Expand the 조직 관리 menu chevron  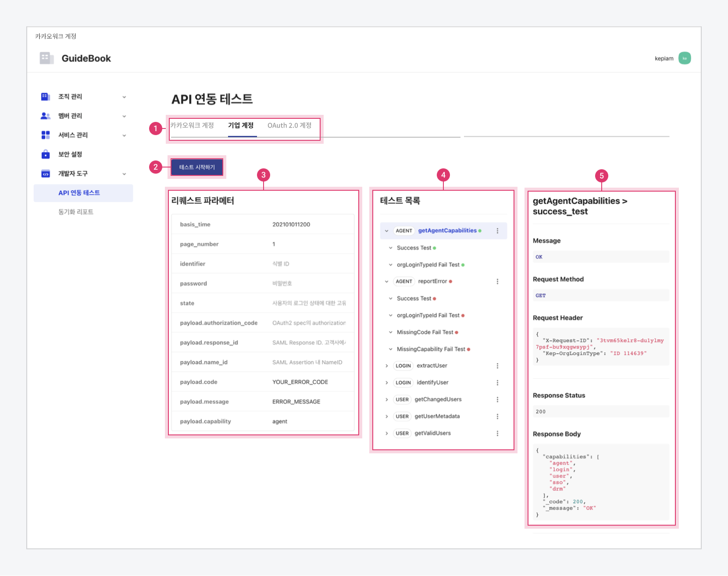coord(124,97)
